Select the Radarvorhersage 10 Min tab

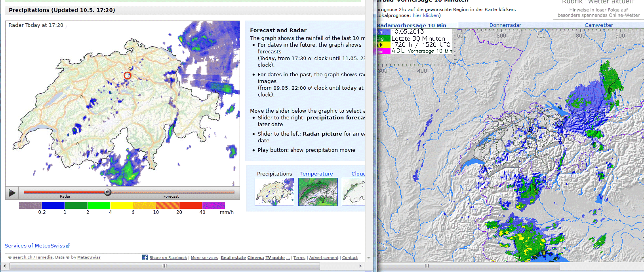point(412,25)
